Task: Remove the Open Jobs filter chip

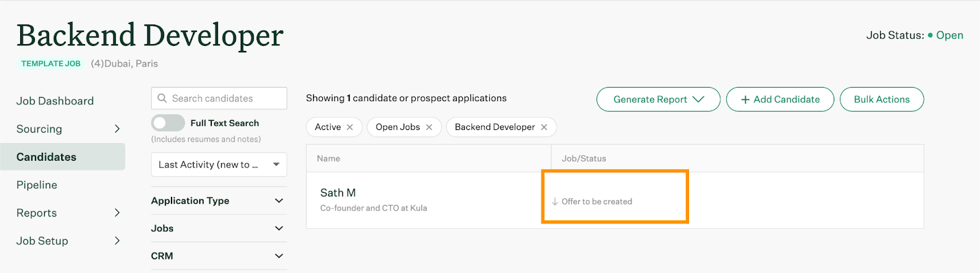Action: click(x=429, y=127)
